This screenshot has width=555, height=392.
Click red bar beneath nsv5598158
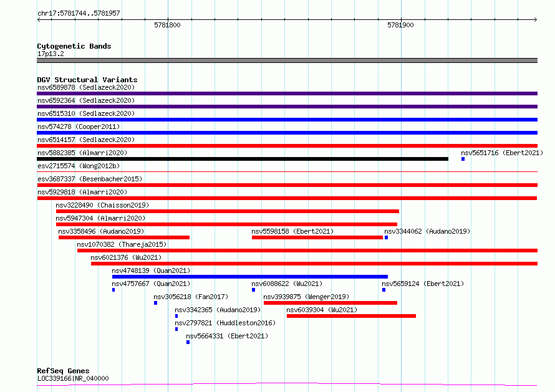click(317, 237)
